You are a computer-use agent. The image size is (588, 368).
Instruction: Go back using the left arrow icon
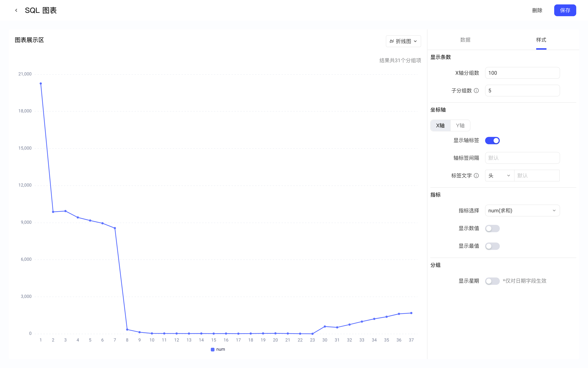coord(16,10)
